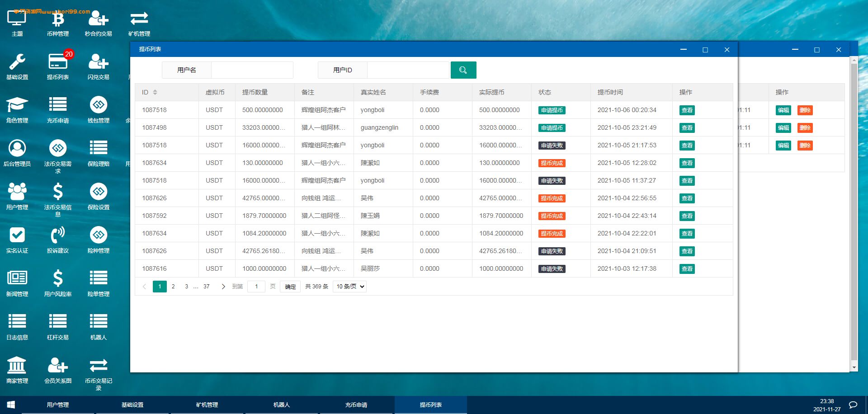Click the 用户ID input field

[408, 70]
